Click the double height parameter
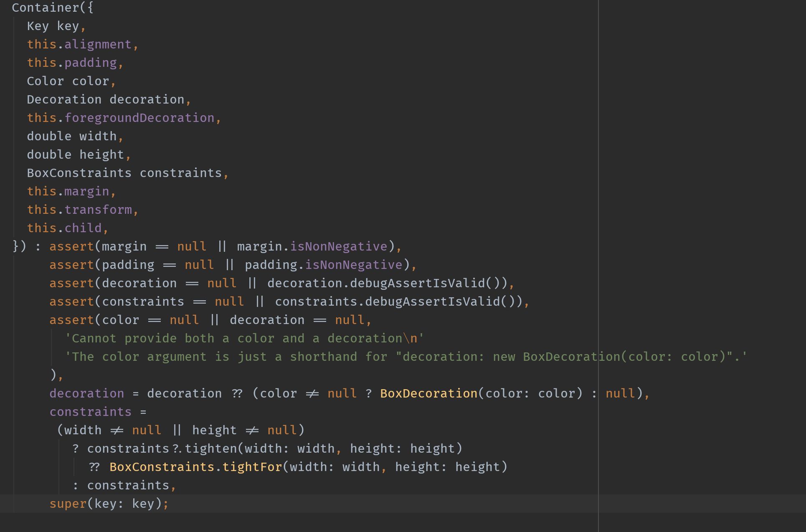806x532 pixels. (75, 155)
